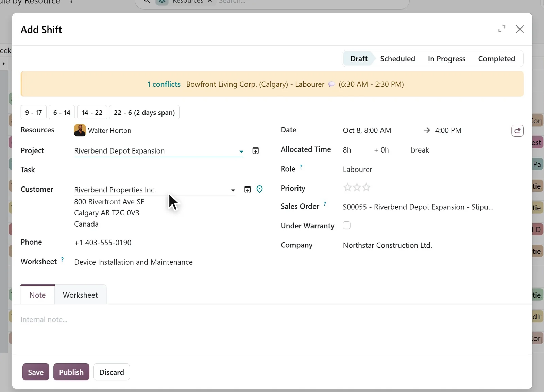Click the Internal note text area
The height and width of the screenshot is (392, 544).
tap(272, 320)
